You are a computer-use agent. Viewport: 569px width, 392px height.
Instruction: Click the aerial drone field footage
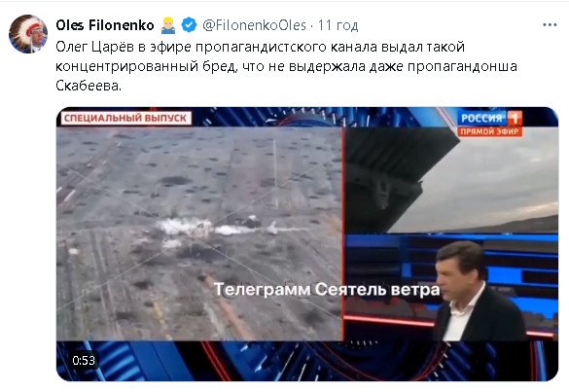pyautogui.click(x=199, y=233)
